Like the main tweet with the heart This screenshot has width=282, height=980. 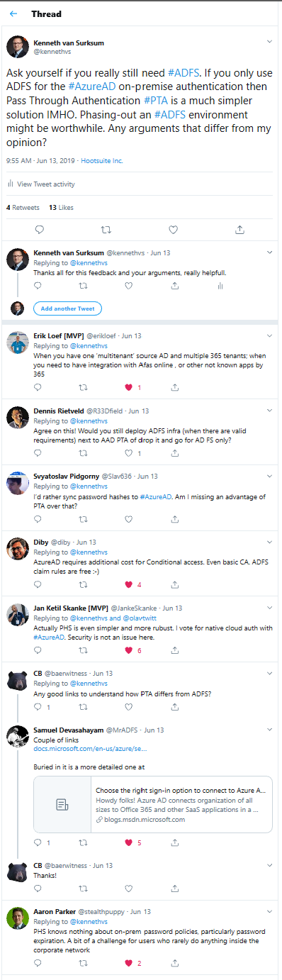[x=173, y=230]
